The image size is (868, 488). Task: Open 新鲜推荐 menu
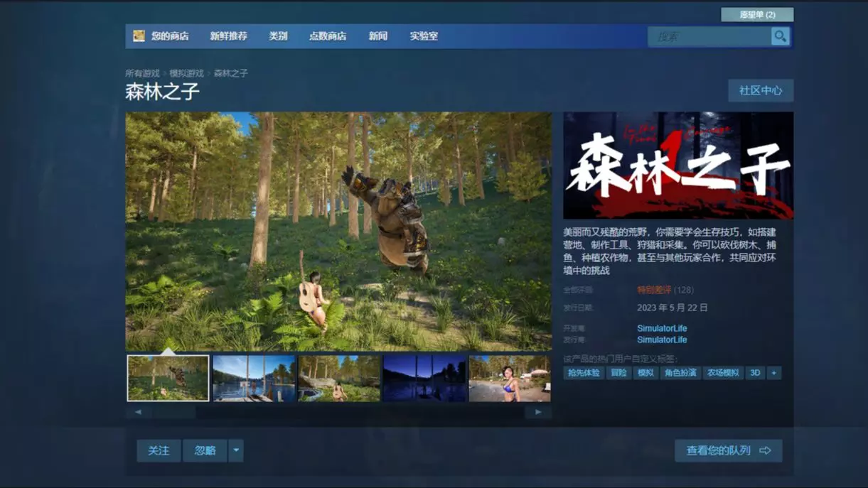pyautogui.click(x=228, y=36)
